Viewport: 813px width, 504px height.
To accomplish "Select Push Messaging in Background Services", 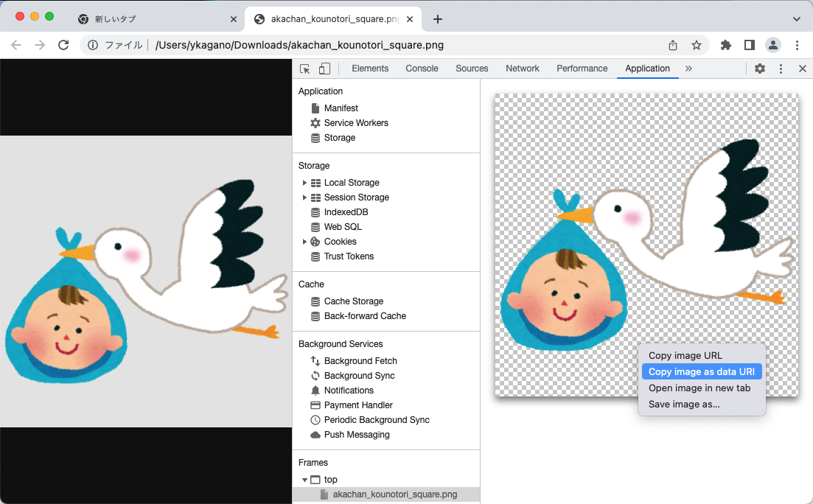I will click(357, 434).
